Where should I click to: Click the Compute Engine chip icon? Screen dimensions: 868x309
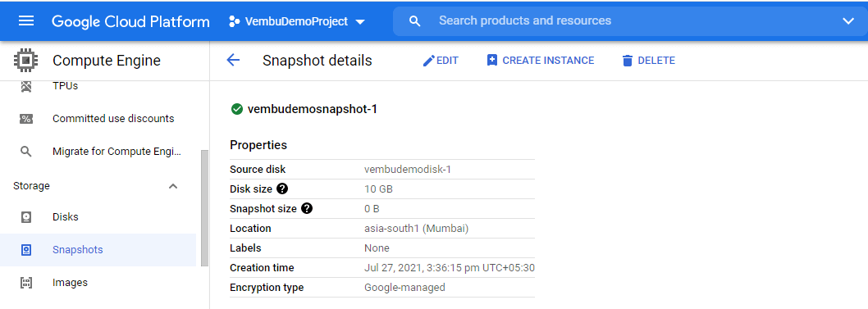[x=25, y=61]
